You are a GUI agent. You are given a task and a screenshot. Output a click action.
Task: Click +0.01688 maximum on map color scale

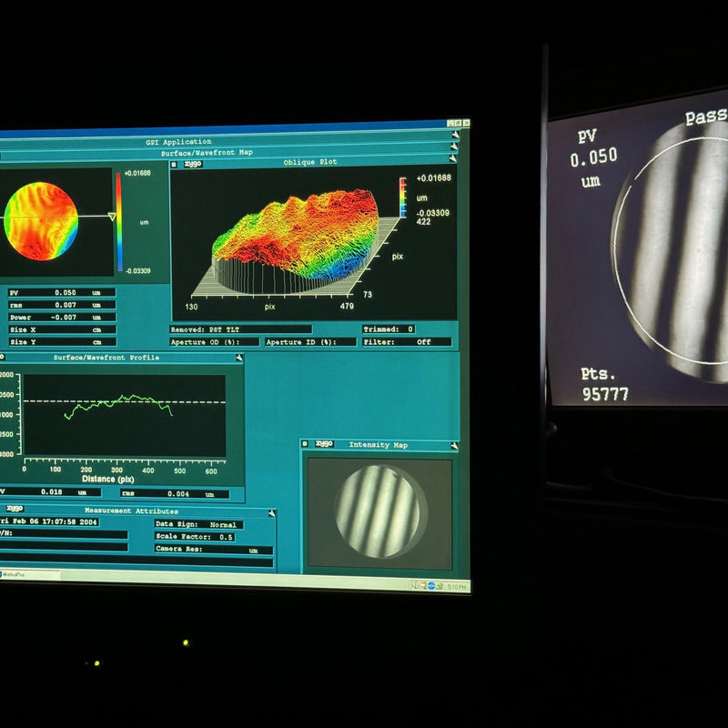(137, 173)
